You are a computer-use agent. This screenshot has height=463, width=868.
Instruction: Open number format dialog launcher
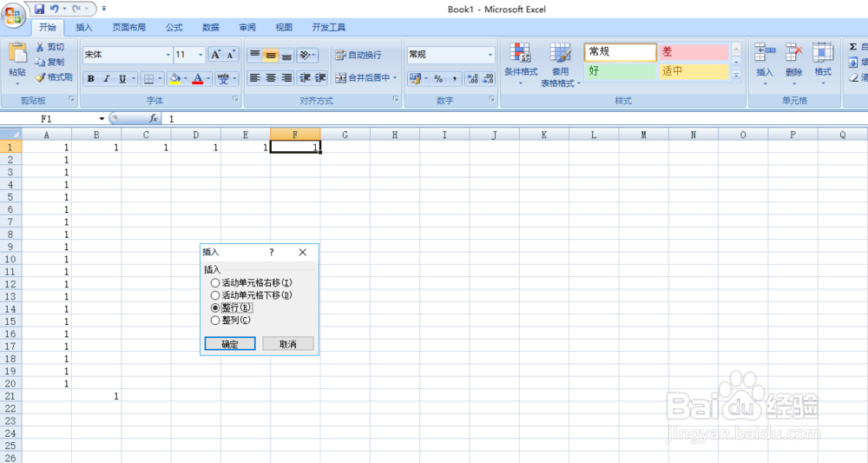(491, 99)
